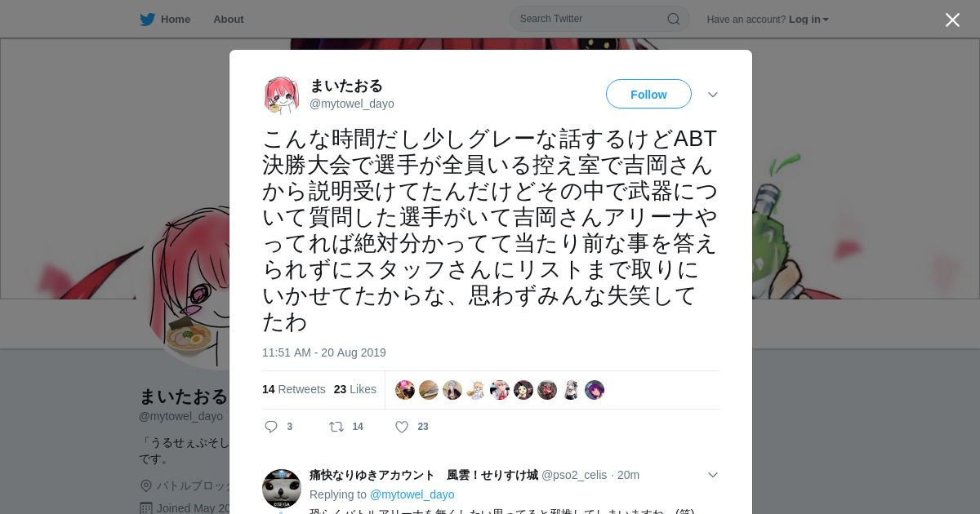This screenshot has height=514, width=980.
Task: Click the search magnifier icon
Action: pyautogui.click(x=673, y=19)
